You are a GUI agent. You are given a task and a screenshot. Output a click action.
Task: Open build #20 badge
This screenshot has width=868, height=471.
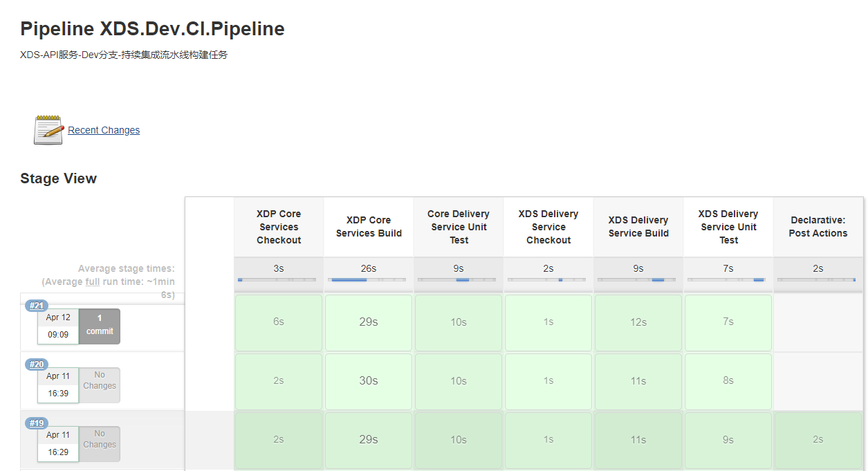(35, 364)
